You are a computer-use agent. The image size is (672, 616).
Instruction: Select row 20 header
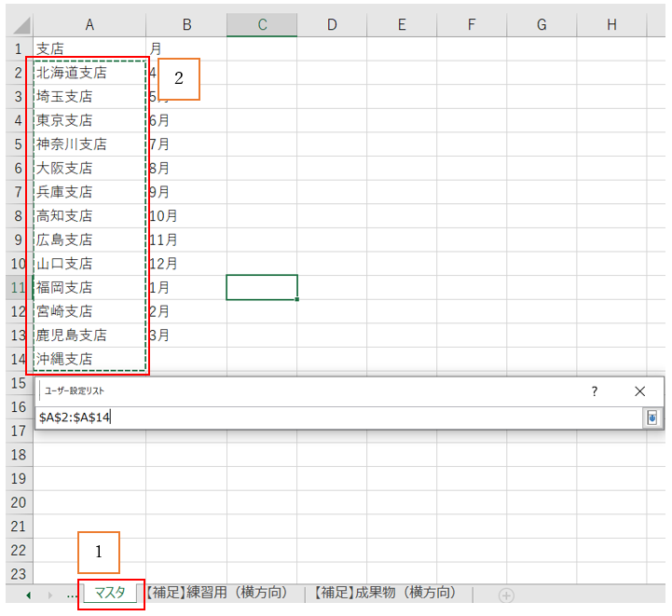(18, 502)
